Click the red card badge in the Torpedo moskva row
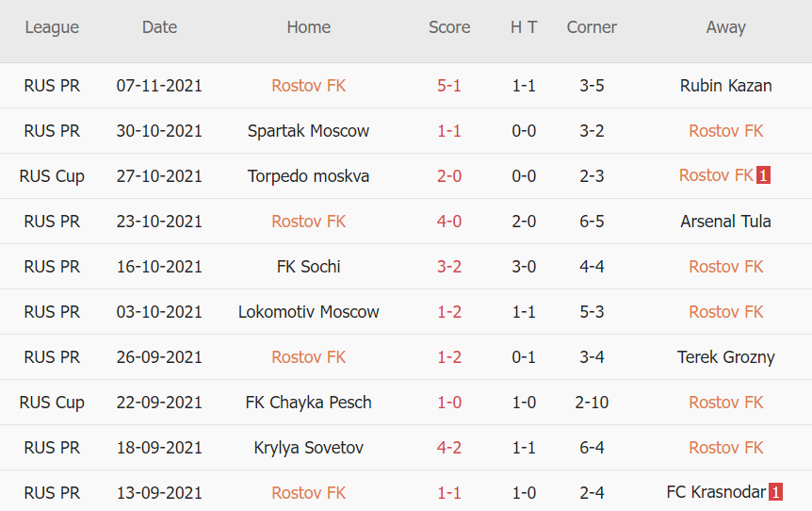The width and height of the screenshot is (812, 511). coord(763,175)
